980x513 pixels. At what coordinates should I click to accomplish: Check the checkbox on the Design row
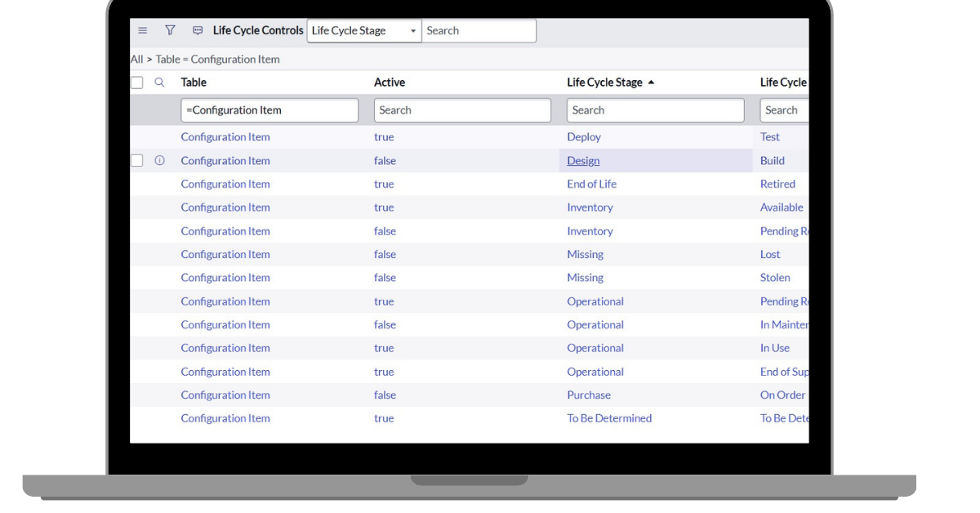136,160
